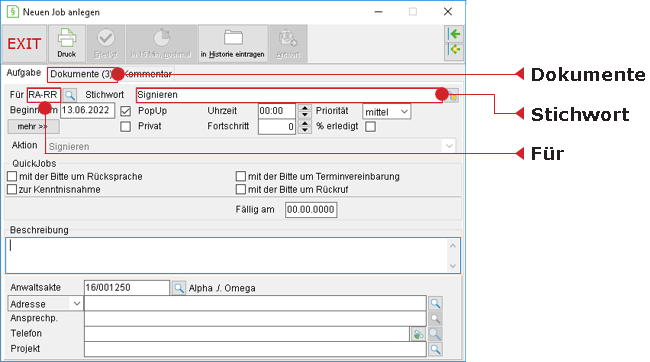The image size is (650, 362).
Task: Click Beschreibung scrollbar down arrow
Action: (453, 266)
